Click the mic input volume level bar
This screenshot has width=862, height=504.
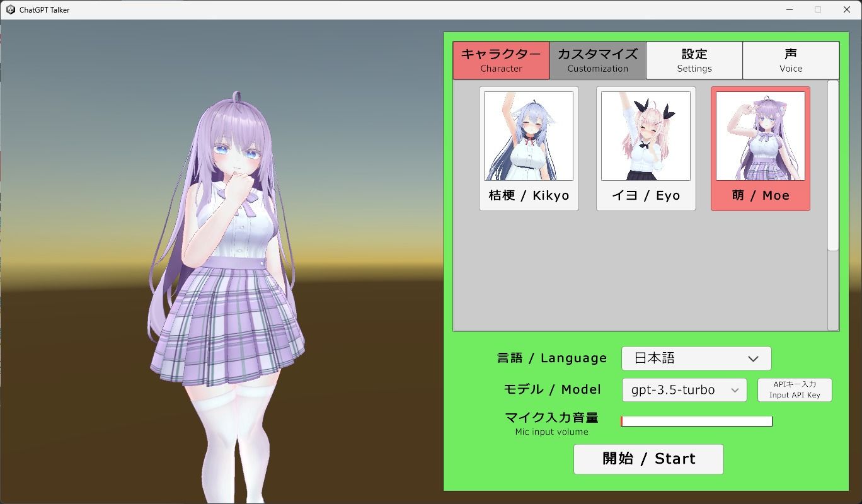(x=696, y=421)
